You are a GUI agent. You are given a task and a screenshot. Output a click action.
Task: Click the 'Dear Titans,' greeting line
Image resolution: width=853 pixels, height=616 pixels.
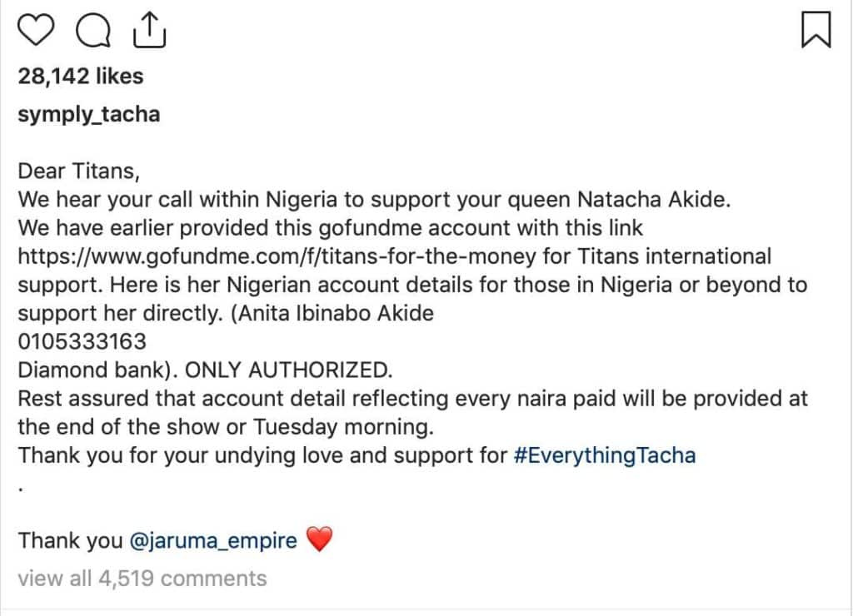click(x=79, y=171)
